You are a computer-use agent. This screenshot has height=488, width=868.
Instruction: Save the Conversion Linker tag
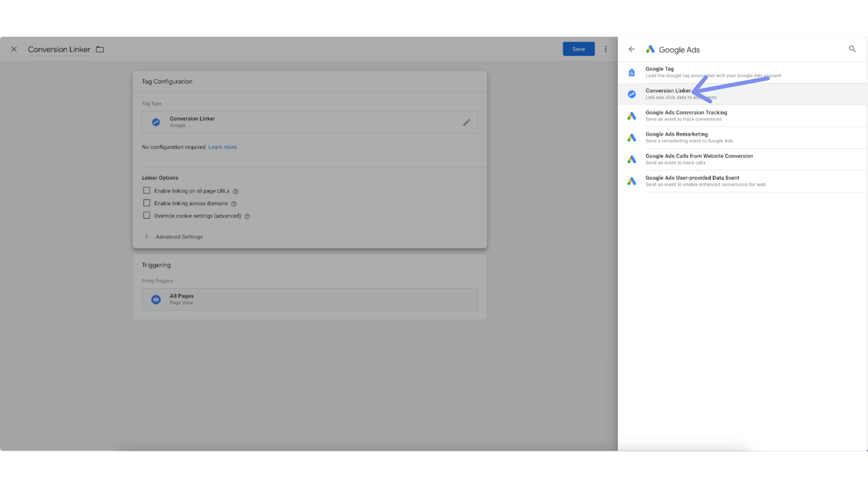point(579,49)
